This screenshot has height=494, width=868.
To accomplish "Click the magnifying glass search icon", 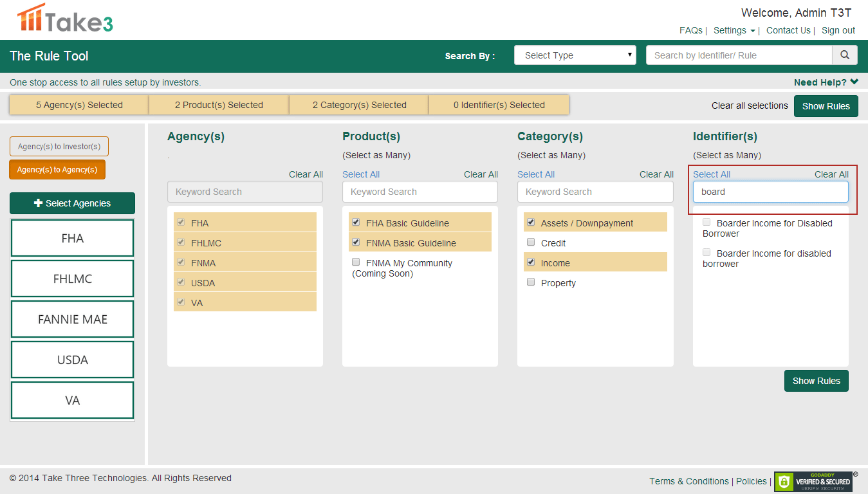I will (x=845, y=55).
